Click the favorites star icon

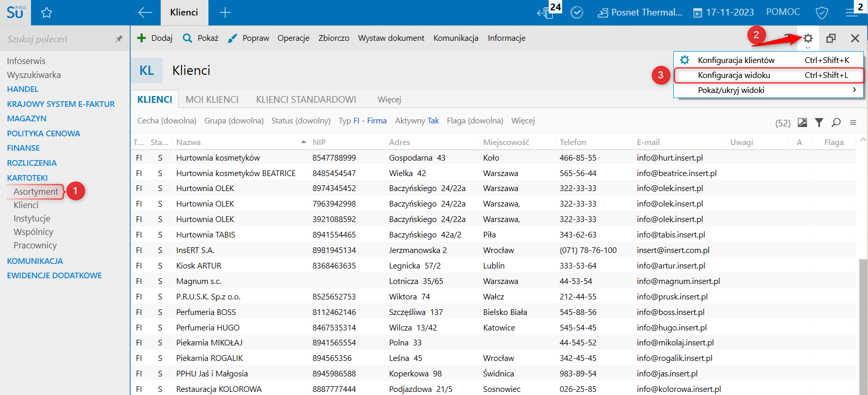click(x=47, y=13)
